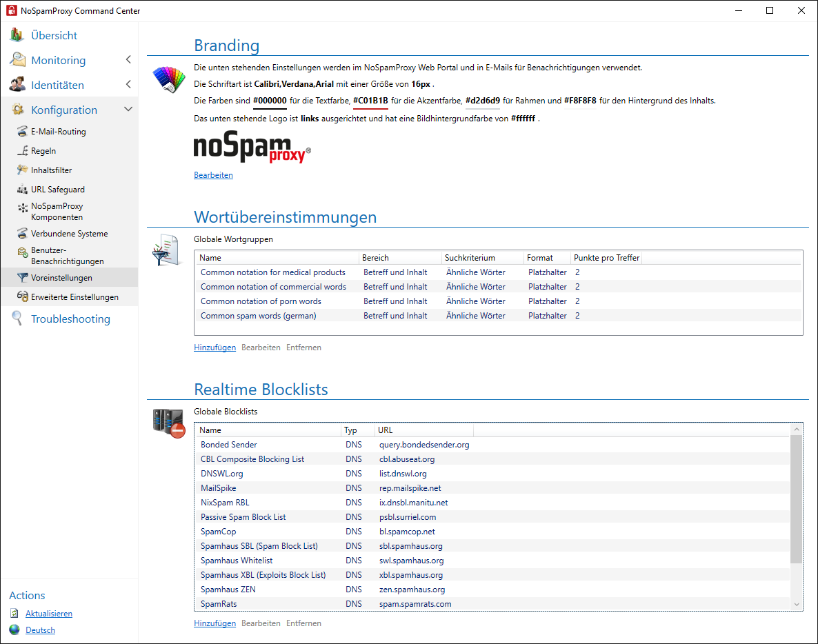Viewport: 818px width, 644px height.
Task: Click the E-Mail-Routing icon
Action: click(23, 132)
